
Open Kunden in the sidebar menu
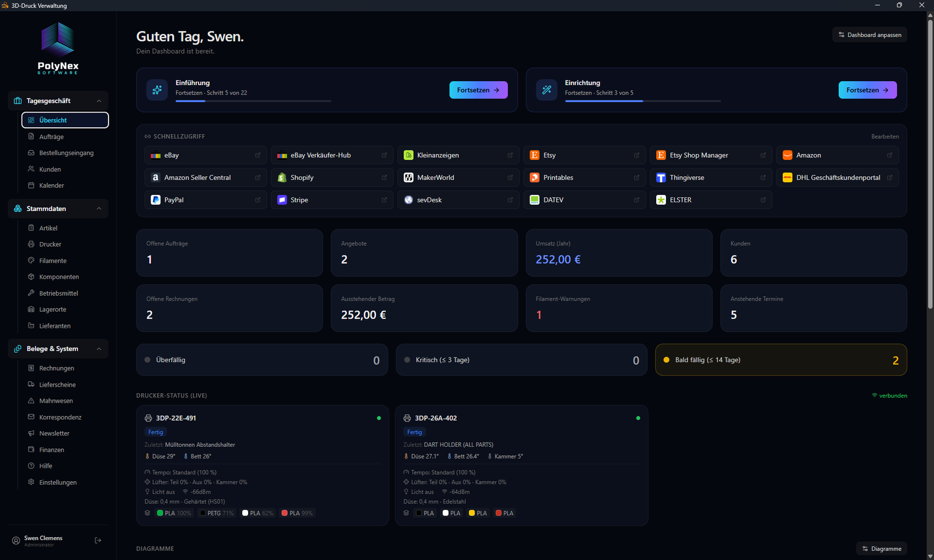(65, 169)
